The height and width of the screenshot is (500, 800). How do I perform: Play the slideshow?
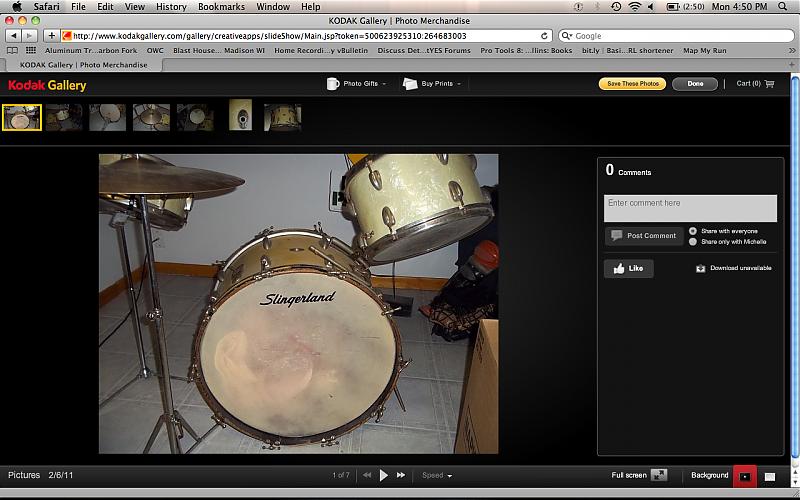384,475
